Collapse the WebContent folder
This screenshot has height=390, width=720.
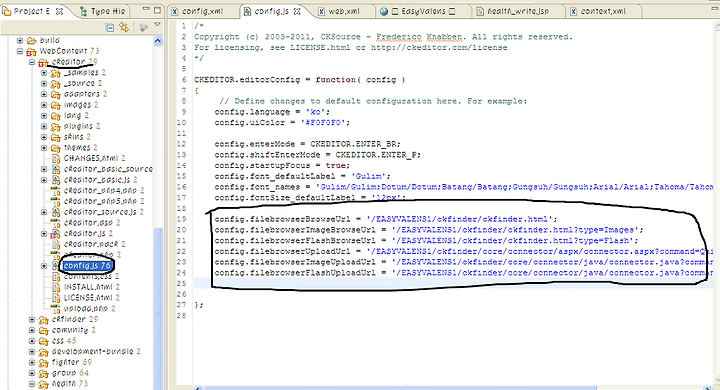(x=20, y=51)
